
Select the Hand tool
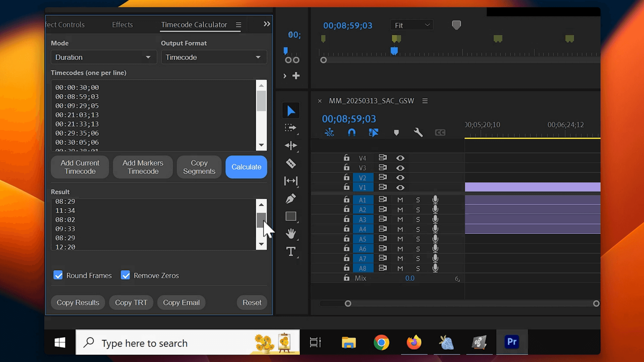[290, 234]
